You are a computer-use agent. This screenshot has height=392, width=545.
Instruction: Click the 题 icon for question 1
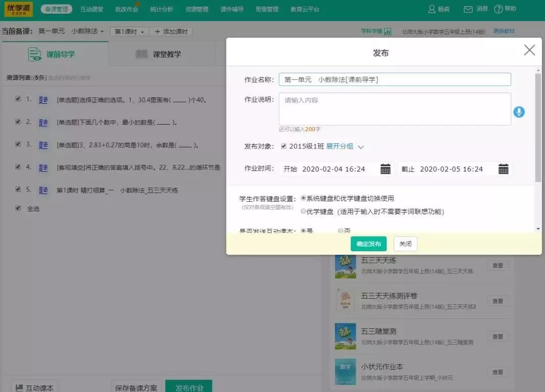(x=43, y=100)
